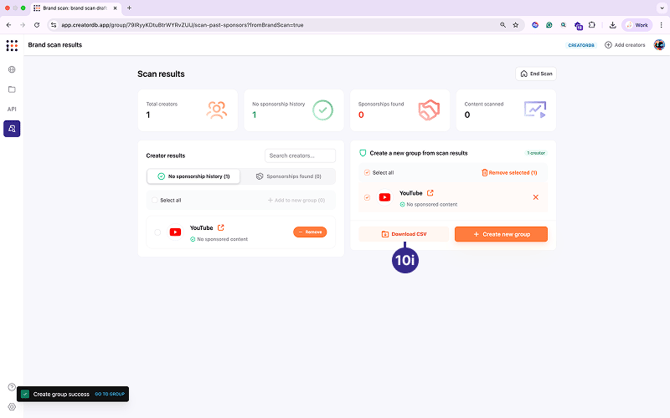Image resolution: width=670 pixels, height=418 pixels.
Task: Remove YouTube creator with the X icon
Action: [x=535, y=197]
